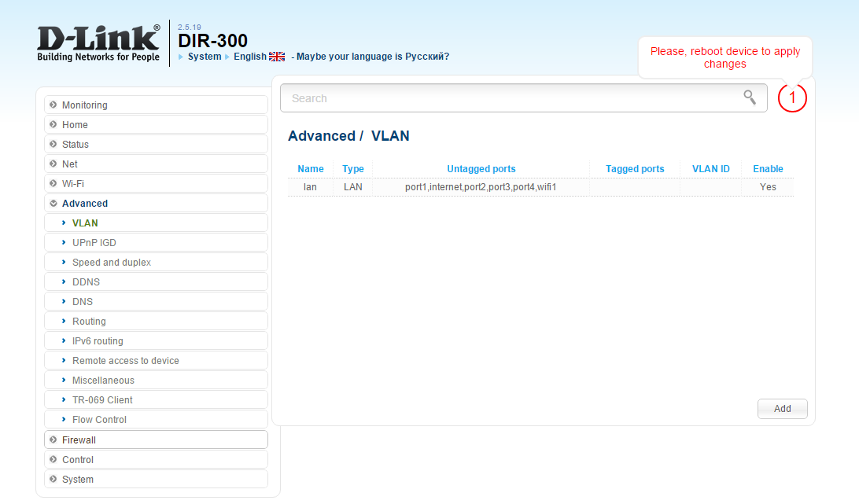Click inside the Search input field
Image resolution: width=859 pixels, height=504 pixels.
click(524, 98)
